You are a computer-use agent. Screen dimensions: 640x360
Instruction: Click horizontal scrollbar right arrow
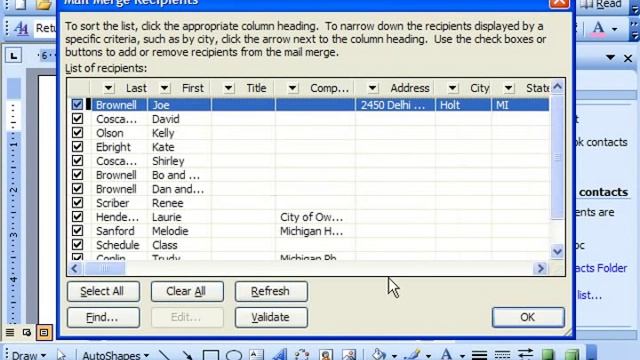pyautogui.click(x=540, y=269)
